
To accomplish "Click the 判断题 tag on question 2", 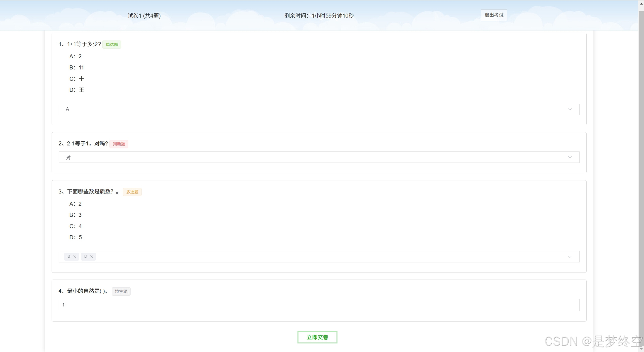I will click(119, 144).
